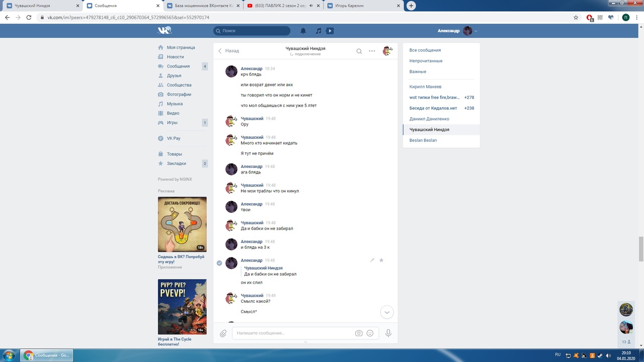Open the emoji smiley picker
Image resolution: width=644 pixels, height=362 pixels.
tap(370, 333)
